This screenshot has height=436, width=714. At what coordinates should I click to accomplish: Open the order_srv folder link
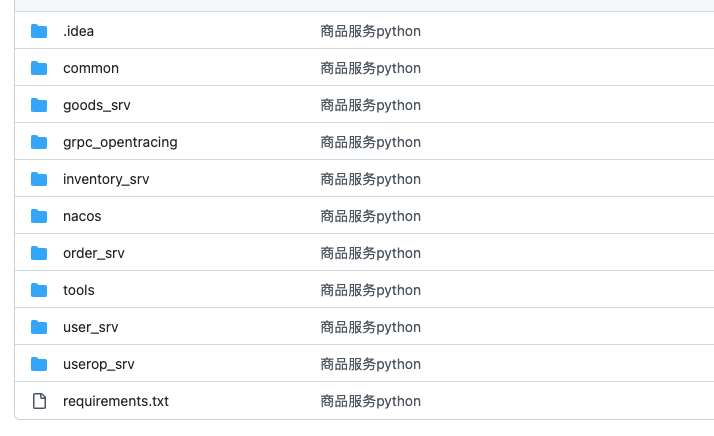(x=94, y=253)
